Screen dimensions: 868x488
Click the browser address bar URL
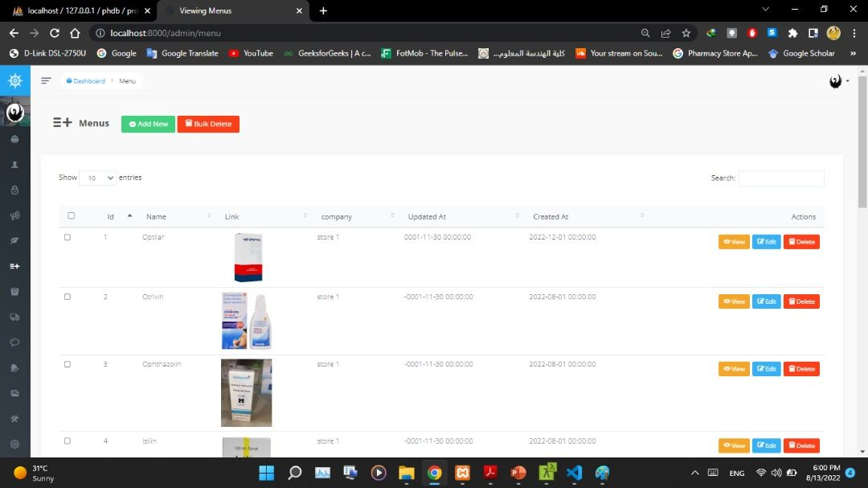pyautogui.click(x=166, y=33)
